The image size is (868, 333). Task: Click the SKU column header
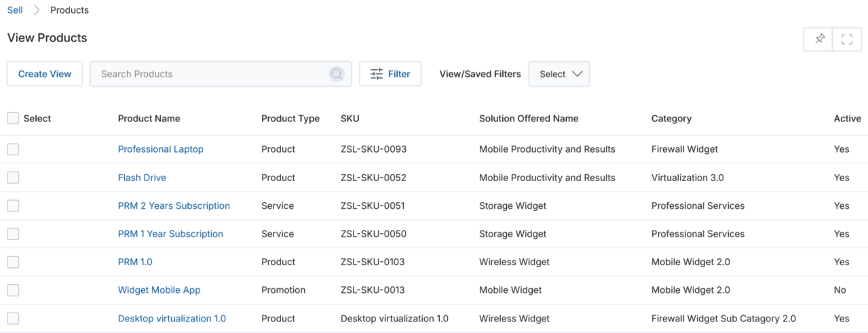(x=350, y=119)
